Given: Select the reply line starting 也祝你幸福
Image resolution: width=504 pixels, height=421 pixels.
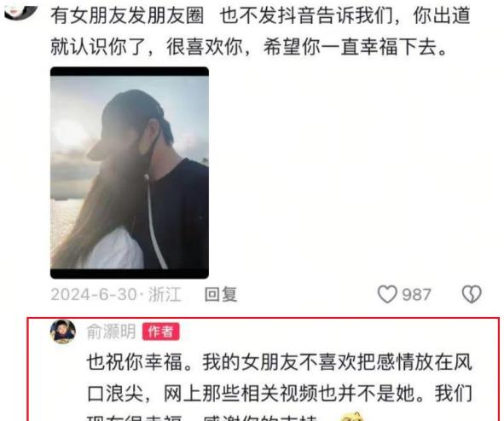Looking at the screenshot, I should tap(279, 362).
